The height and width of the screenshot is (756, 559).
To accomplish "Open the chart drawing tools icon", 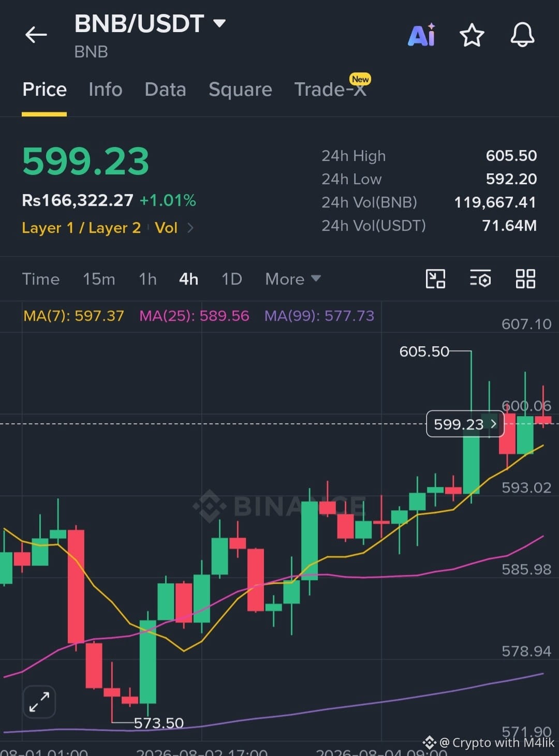I will (x=435, y=279).
